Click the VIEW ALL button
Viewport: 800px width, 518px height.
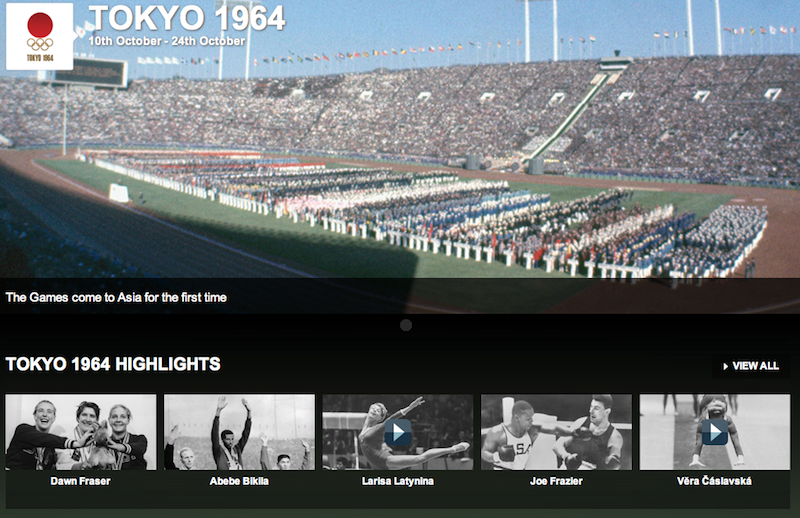(x=751, y=366)
